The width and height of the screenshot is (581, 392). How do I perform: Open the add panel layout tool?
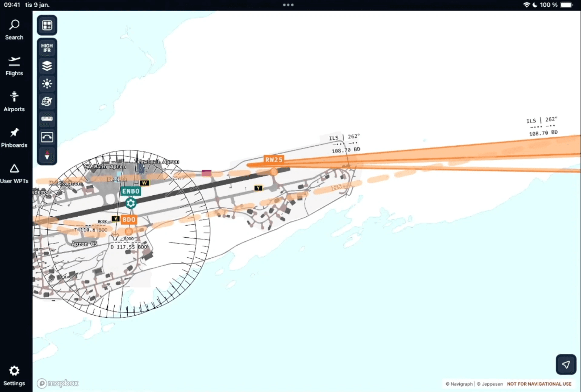(47, 25)
